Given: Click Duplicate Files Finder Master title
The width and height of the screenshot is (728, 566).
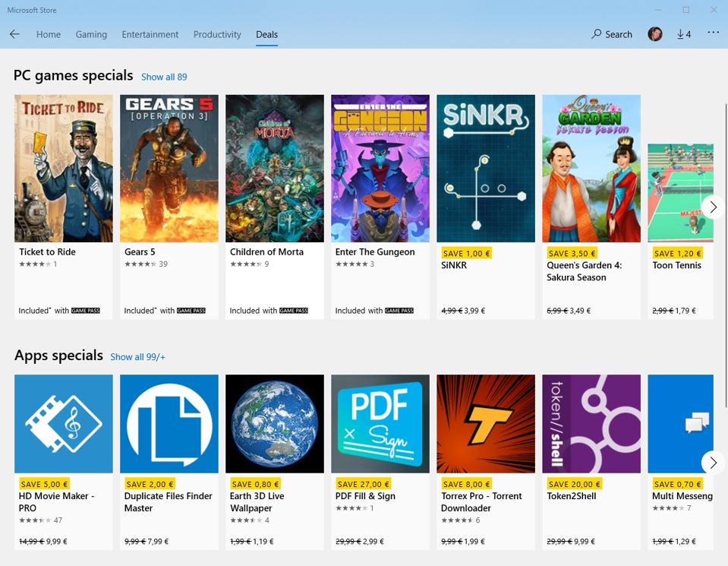Looking at the screenshot, I should (x=168, y=502).
